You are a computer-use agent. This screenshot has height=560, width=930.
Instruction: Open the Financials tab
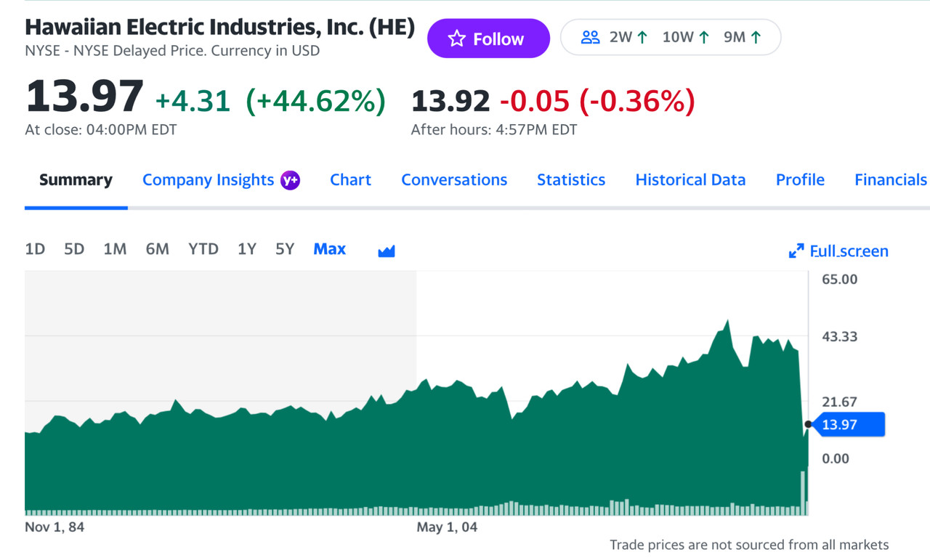pyautogui.click(x=891, y=180)
